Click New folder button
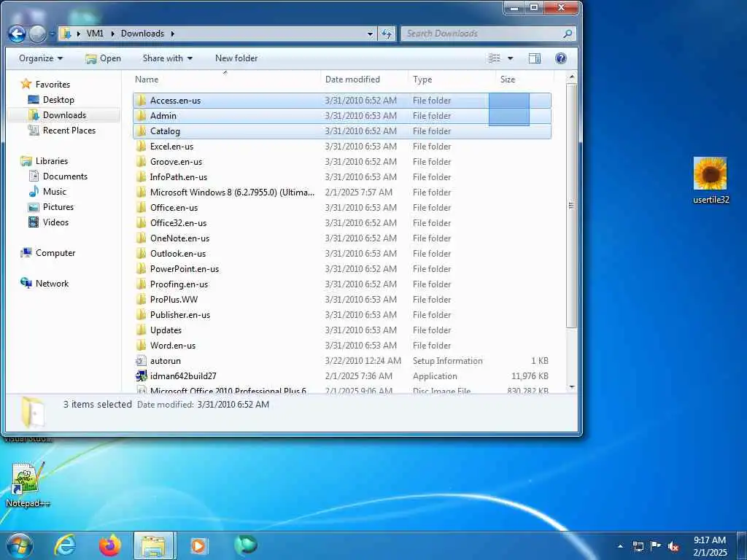This screenshot has width=747, height=560. point(236,58)
